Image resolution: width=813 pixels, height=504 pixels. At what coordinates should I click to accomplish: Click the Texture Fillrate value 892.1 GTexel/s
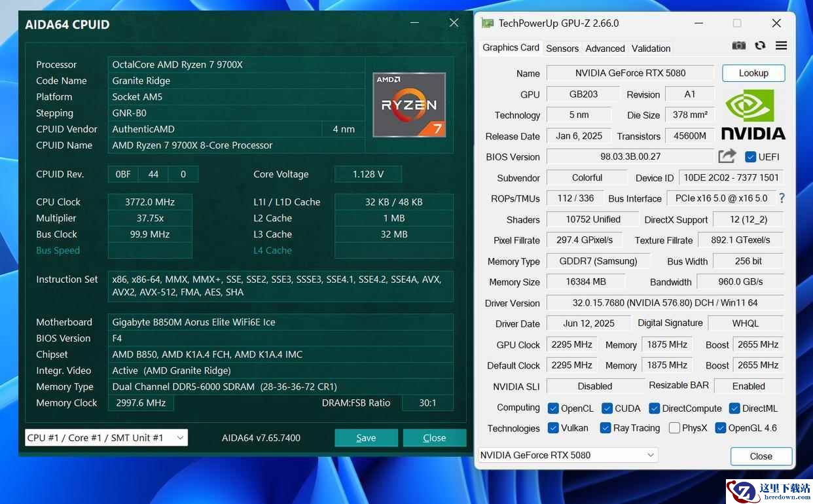tap(740, 240)
